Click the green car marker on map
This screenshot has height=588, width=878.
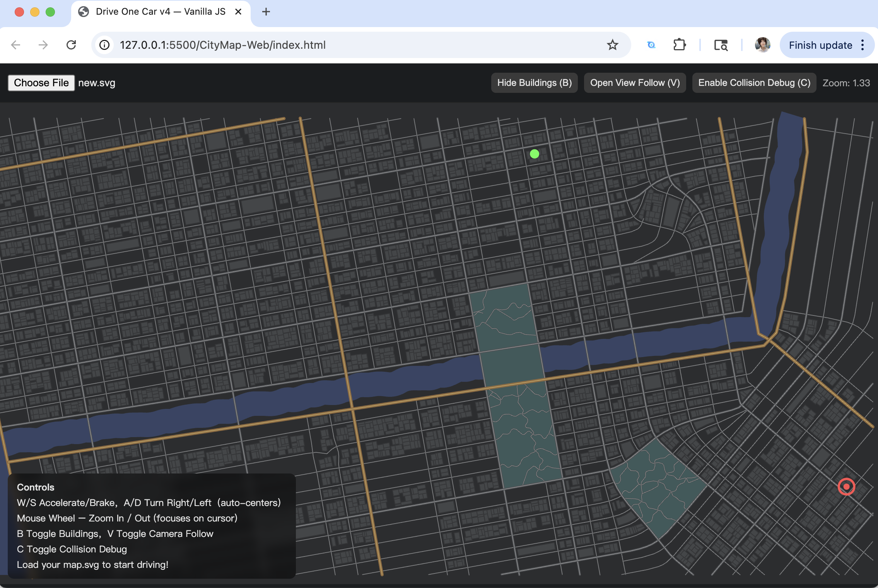coord(534,154)
